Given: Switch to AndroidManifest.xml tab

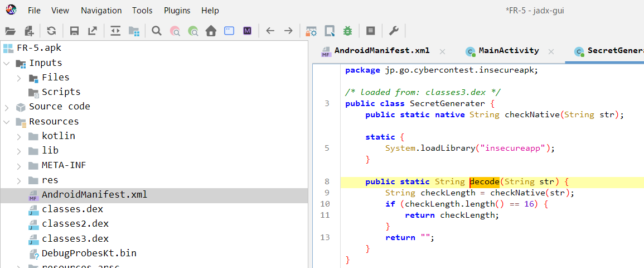Looking at the screenshot, I should pos(382,51).
